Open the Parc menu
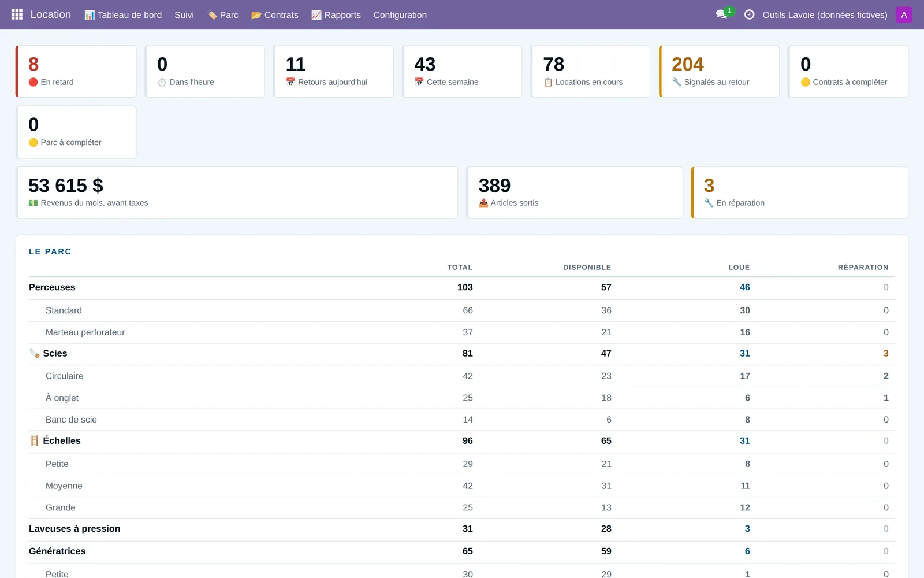 click(222, 15)
